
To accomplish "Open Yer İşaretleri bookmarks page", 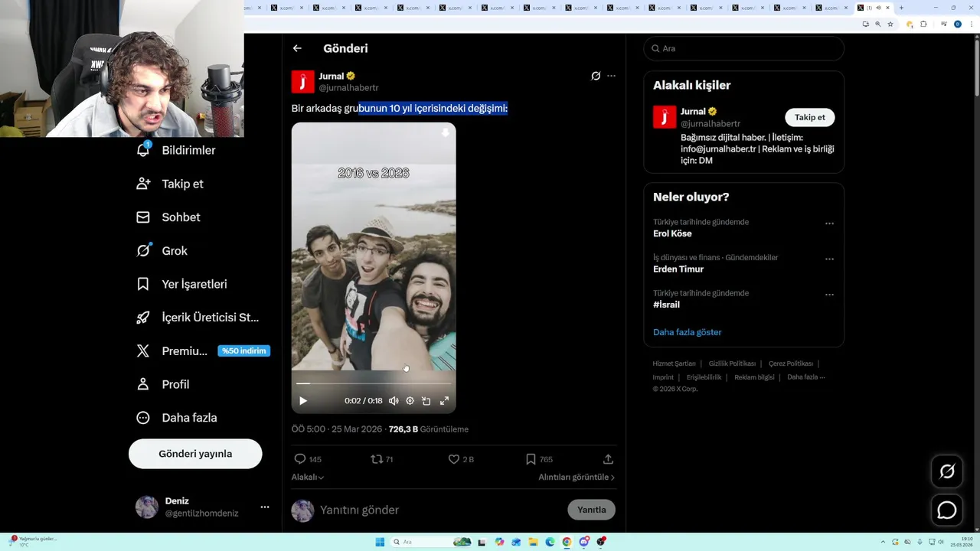I will (x=181, y=284).
